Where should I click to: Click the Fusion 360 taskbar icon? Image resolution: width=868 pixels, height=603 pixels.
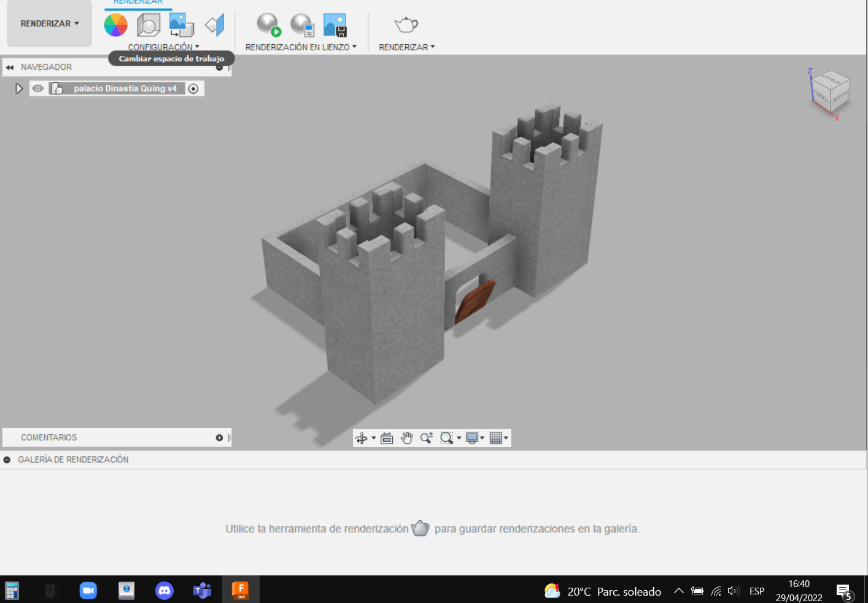click(241, 590)
